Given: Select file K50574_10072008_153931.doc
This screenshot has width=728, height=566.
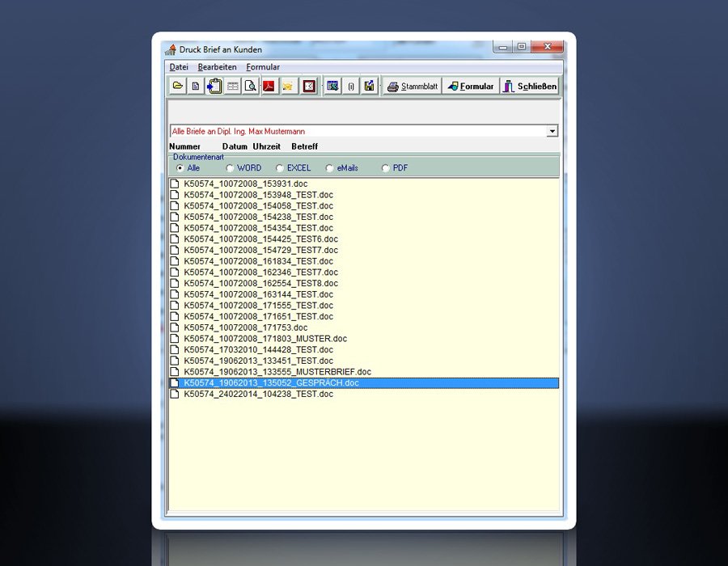Looking at the screenshot, I should pos(246,184).
